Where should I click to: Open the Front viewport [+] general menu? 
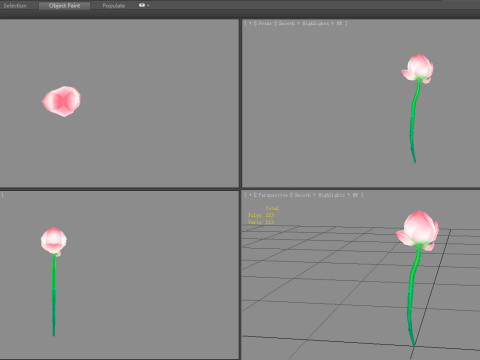click(x=250, y=23)
